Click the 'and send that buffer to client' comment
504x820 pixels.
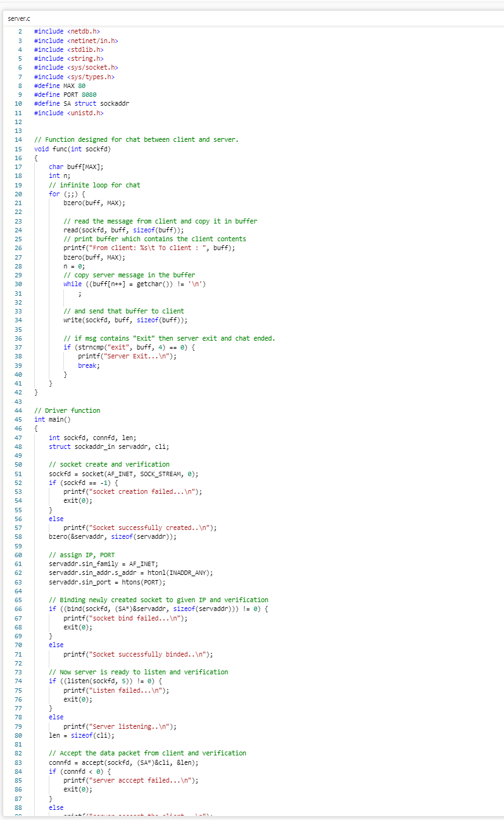(123, 311)
